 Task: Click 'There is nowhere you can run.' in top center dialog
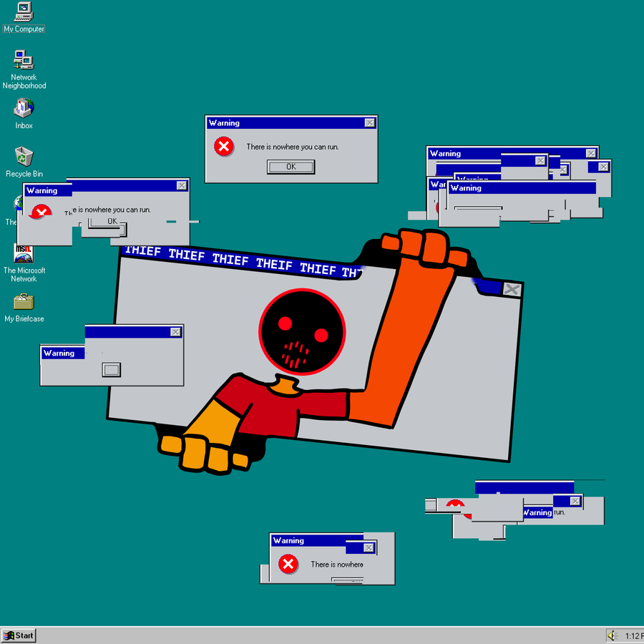293,147
